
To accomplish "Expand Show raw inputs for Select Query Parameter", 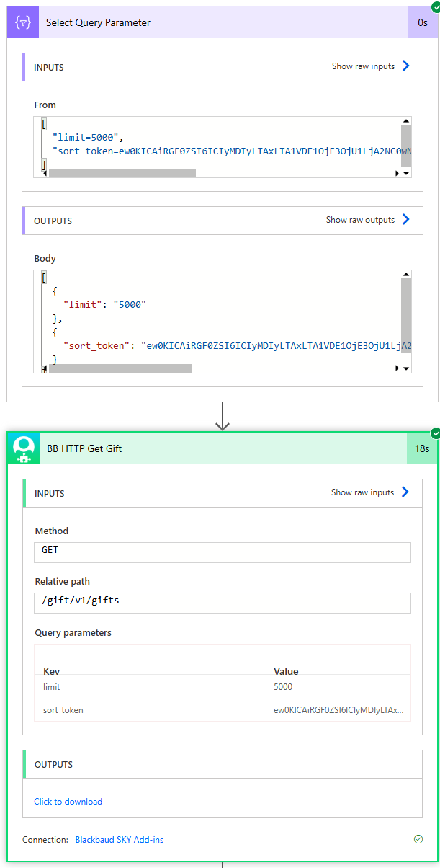I will (x=370, y=66).
